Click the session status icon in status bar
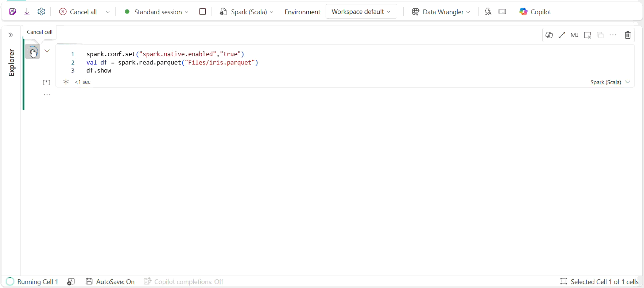This screenshot has height=288, width=644. [x=71, y=281]
